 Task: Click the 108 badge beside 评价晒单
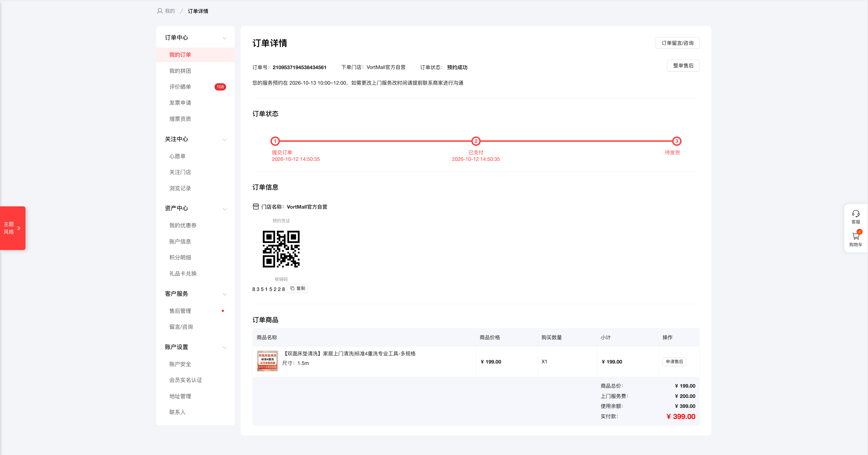tap(220, 87)
